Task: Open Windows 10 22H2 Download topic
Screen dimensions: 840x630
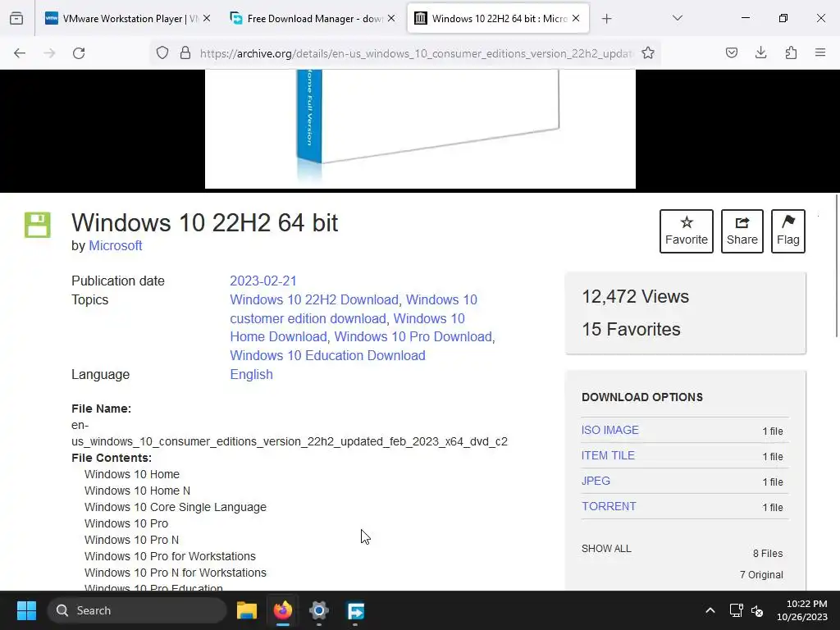Action: pos(314,300)
